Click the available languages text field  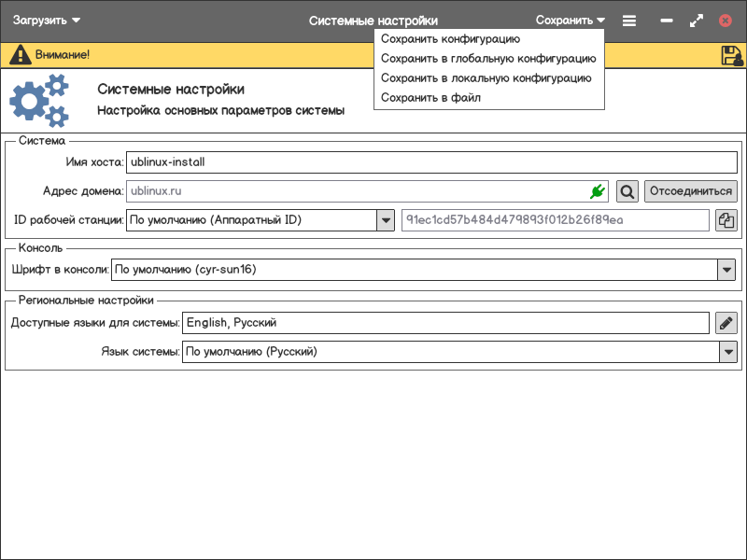(x=445, y=323)
